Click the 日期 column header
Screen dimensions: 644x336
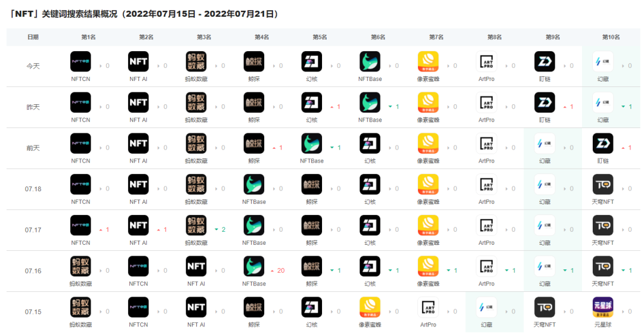(33, 37)
